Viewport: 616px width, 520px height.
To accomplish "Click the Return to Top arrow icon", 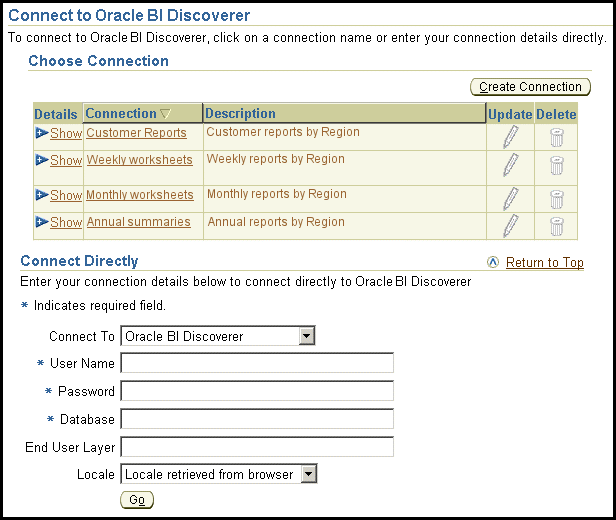I will [x=493, y=262].
